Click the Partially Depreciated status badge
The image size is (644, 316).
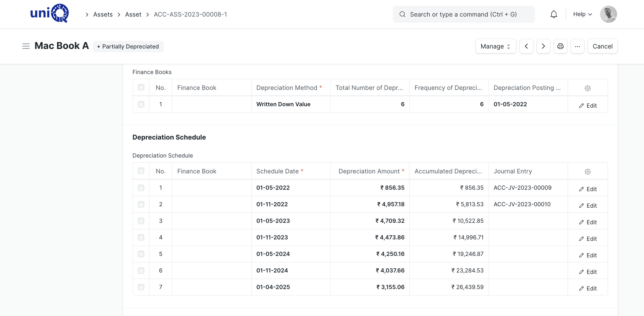click(x=128, y=46)
